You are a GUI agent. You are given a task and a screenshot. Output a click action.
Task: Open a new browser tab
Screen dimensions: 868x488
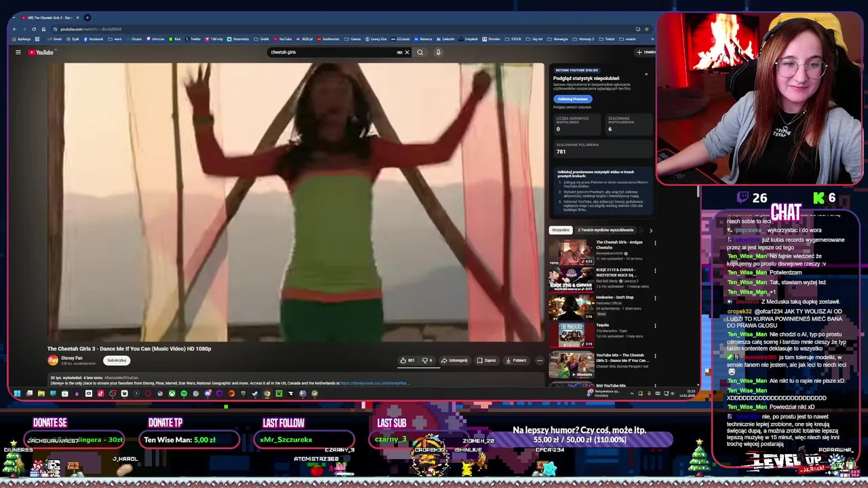[x=87, y=18]
